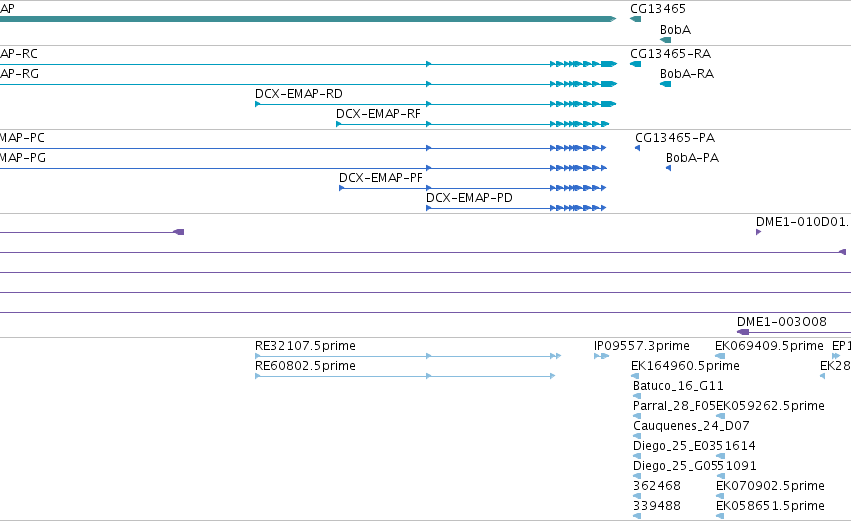Click the Parral_28_F05 label

point(674,406)
